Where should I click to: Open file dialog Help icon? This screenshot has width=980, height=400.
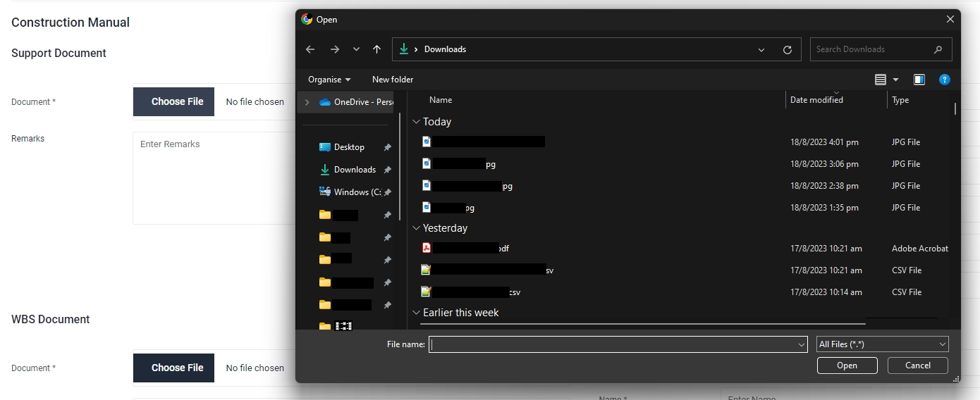[x=945, y=80]
